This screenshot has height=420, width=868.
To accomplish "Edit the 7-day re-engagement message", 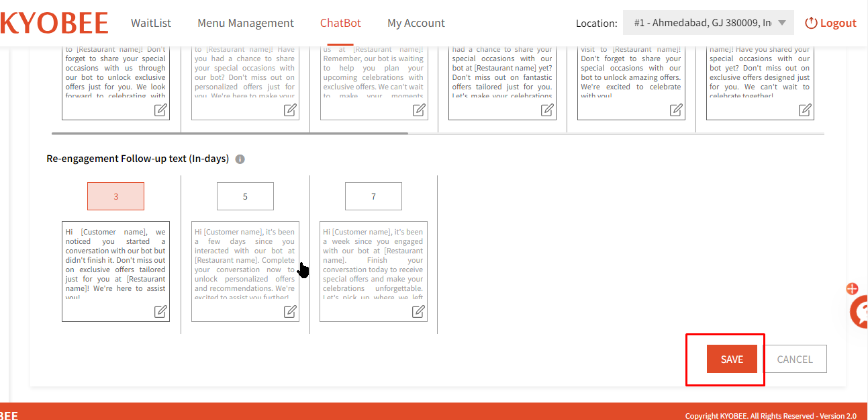I will (418, 311).
